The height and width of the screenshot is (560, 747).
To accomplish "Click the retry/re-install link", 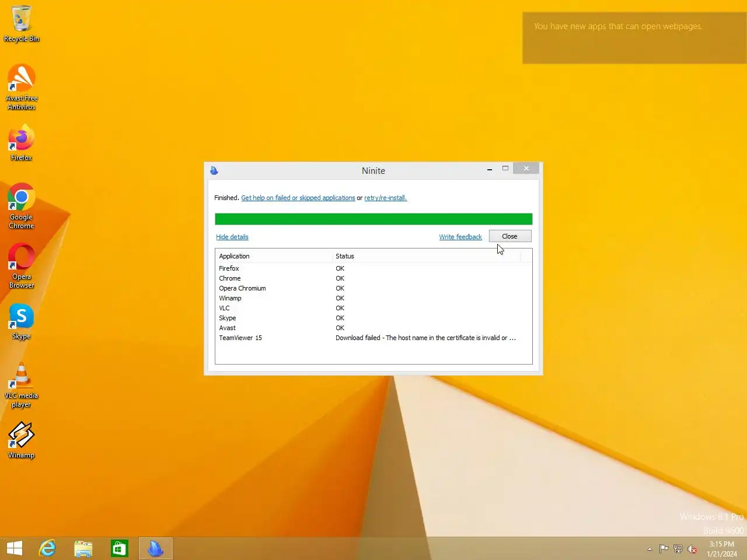I will tap(386, 198).
